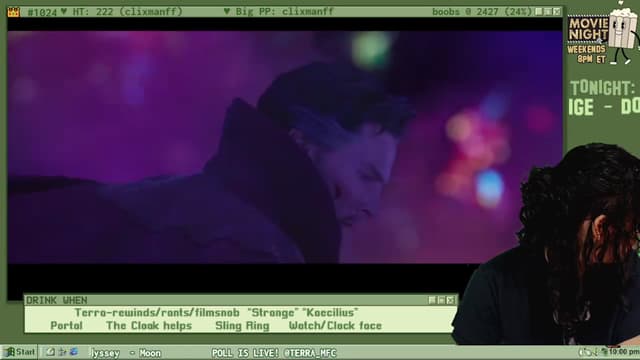Click the blue quick launch icon
The height and width of the screenshot is (360, 640).
pos(74,352)
